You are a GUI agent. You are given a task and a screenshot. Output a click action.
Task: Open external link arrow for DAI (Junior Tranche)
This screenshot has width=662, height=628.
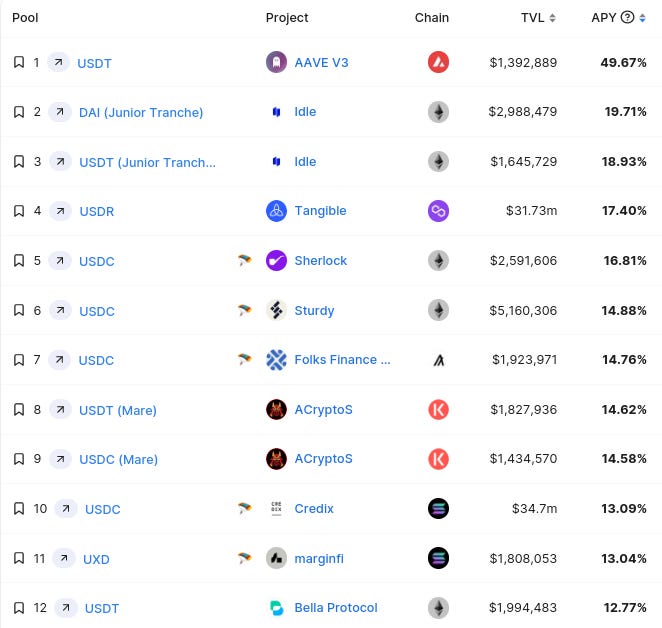coord(60,112)
